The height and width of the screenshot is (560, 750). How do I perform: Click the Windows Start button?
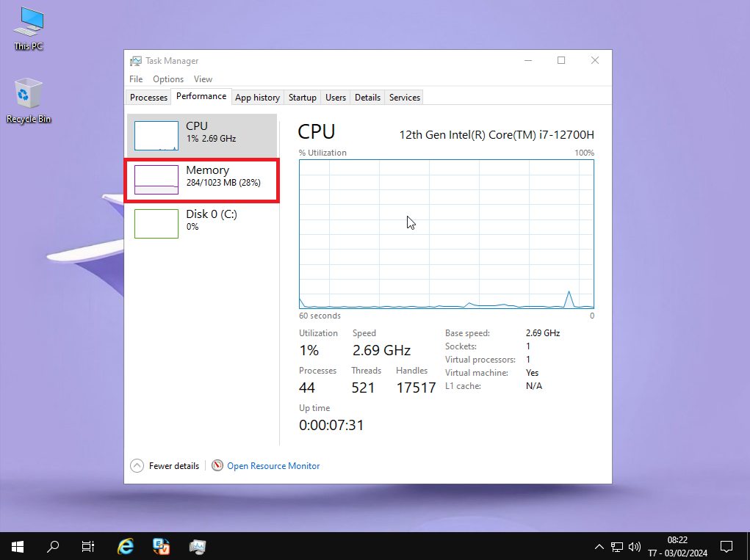click(x=18, y=546)
